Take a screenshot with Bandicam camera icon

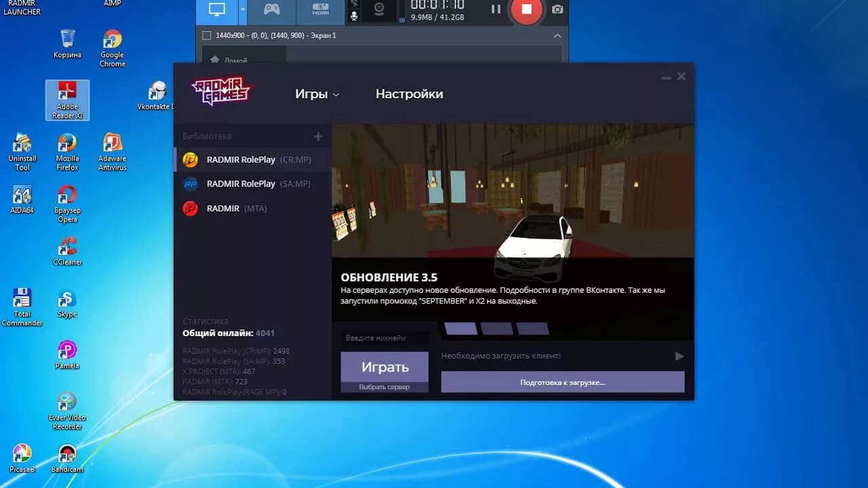pos(557,9)
